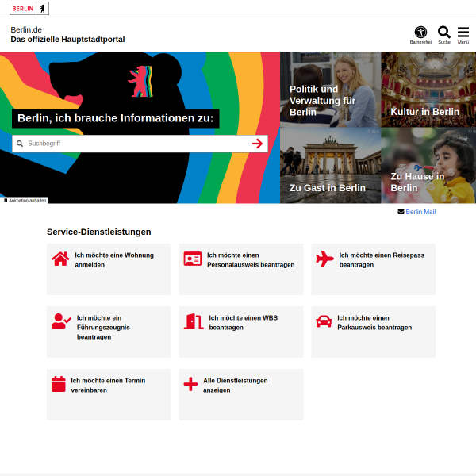Click the Berlin.de Hauptstadtportal site title
The width and height of the screenshot is (476, 476).
[67, 35]
